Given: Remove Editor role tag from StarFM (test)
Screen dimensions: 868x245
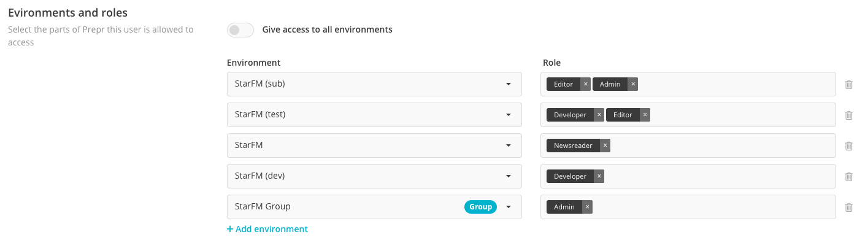Looking at the screenshot, I should tap(645, 115).
